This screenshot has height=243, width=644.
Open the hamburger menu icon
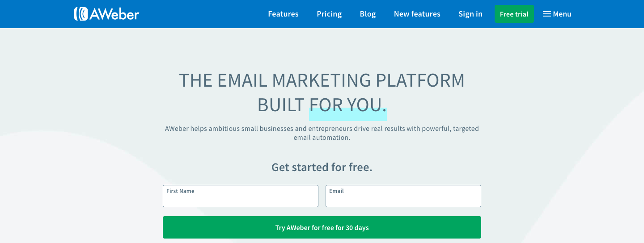pyautogui.click(x=547, y=14)
